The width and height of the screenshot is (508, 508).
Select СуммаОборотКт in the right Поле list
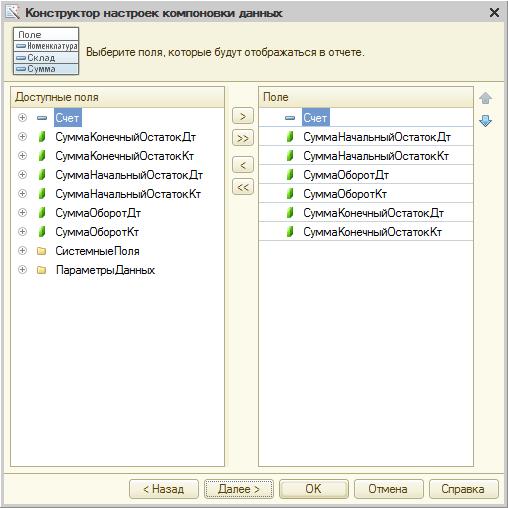(x=366, y=194)
